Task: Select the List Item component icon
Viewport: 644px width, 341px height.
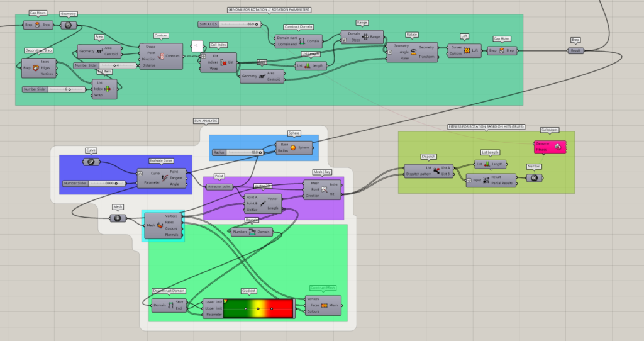Action: point(107,89)
